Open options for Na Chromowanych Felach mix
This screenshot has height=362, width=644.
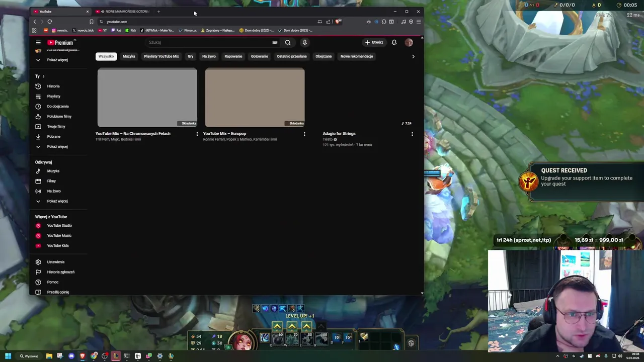(x=197, y=134)
